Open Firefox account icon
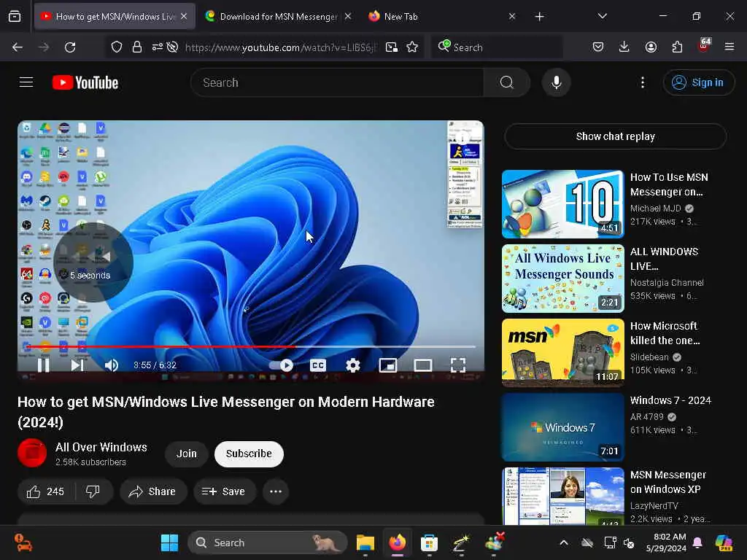This screenshot has height=560, width=747. tap(651, 47)
